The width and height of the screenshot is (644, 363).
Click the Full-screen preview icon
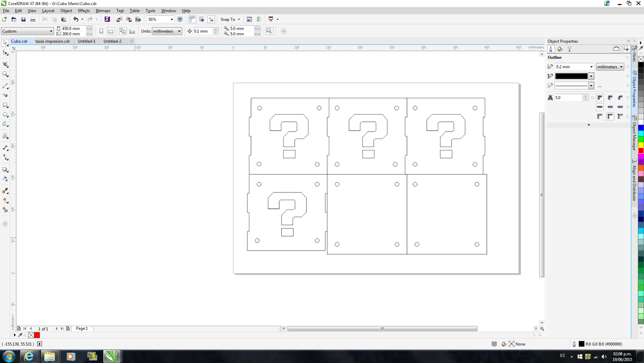click(180, 19)
